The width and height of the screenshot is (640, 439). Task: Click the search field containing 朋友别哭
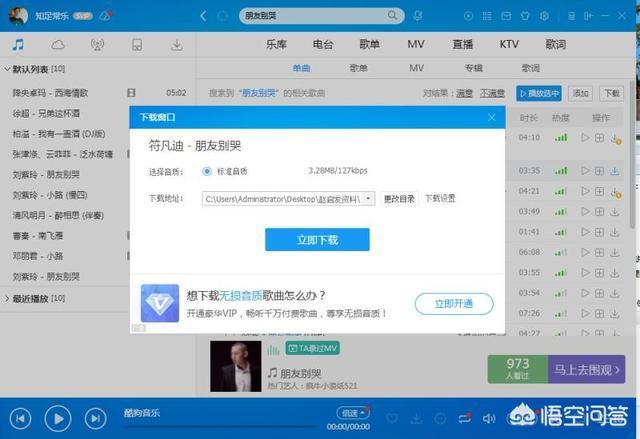(x=322, y=16)
